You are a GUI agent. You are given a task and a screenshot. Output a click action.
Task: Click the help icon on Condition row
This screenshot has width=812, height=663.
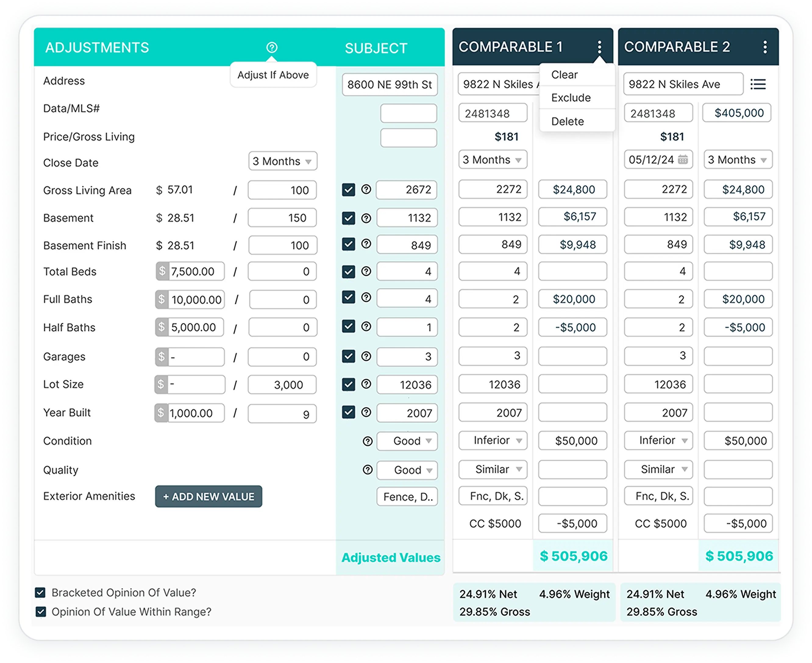(368, 441)
